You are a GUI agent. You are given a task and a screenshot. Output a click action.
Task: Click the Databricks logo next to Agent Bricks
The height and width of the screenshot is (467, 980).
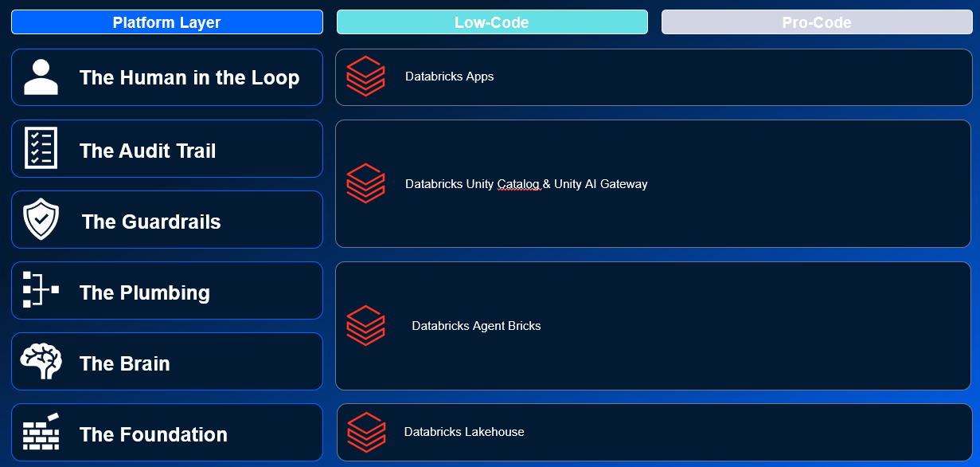(x=365, y=325)
